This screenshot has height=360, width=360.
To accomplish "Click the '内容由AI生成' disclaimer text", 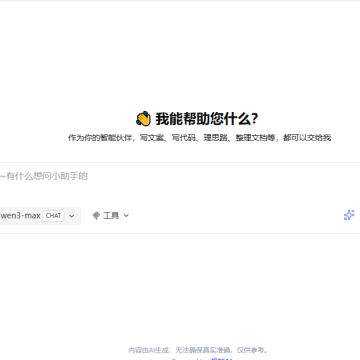I will point(198,350).
